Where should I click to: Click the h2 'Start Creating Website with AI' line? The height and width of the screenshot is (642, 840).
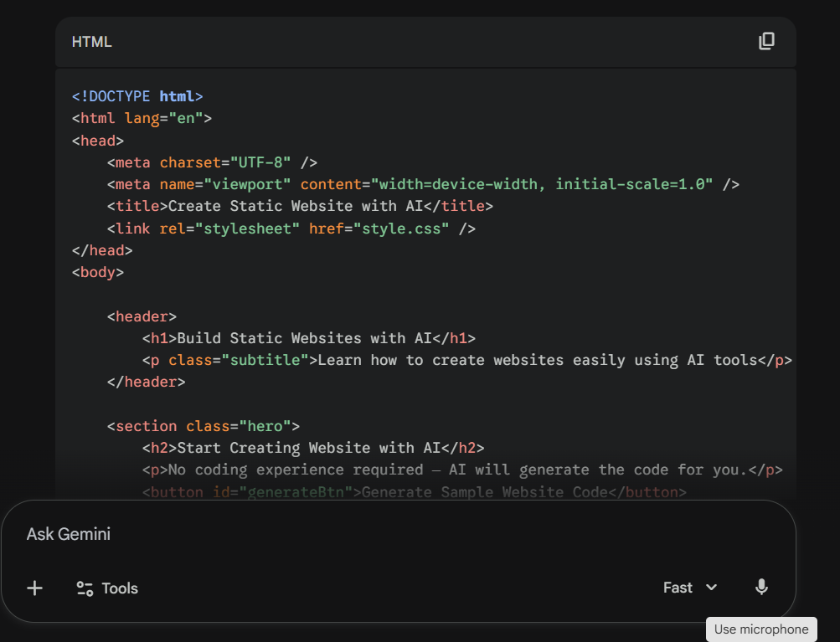(x=313, y=448)
